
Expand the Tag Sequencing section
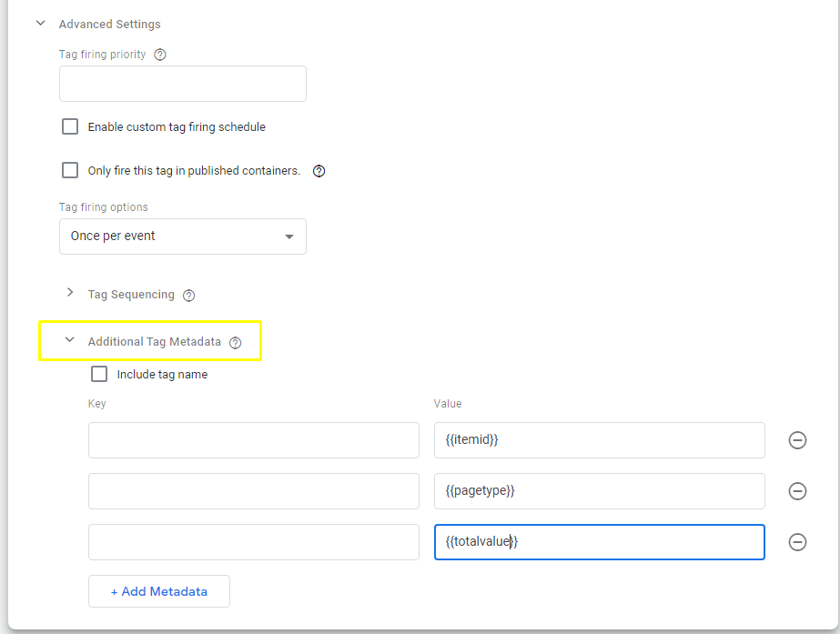70,293
